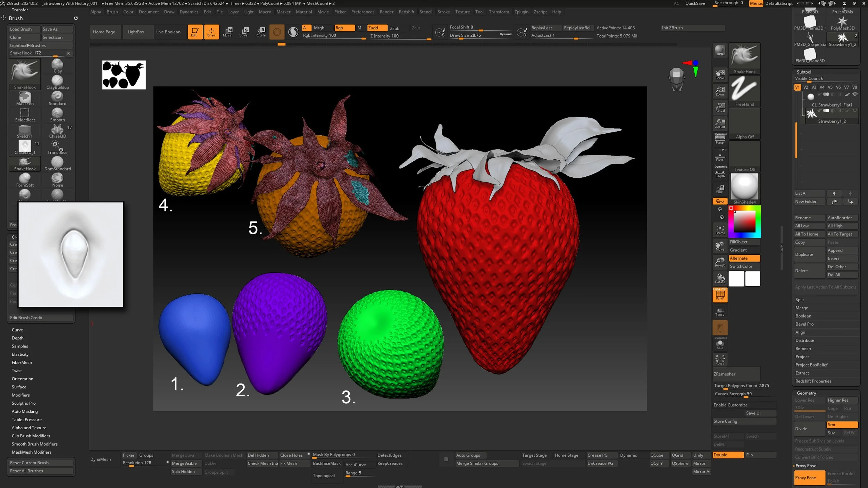Collapse the Geometry panel header
Screen dimensions: 868x488
click(806, 393)
